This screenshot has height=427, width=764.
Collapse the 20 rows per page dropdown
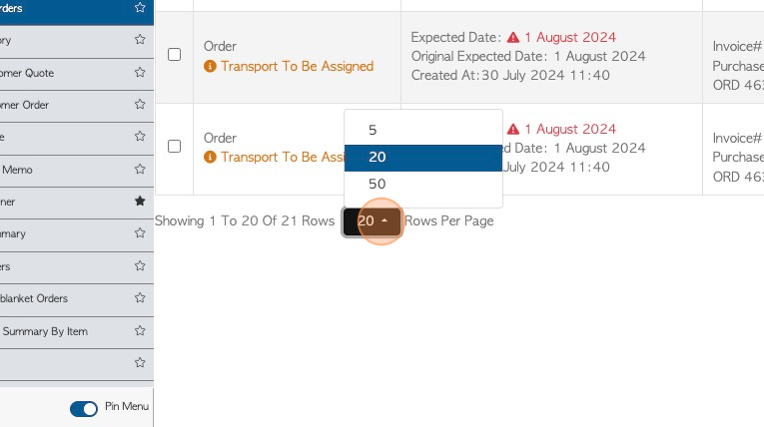coord(372,221)
